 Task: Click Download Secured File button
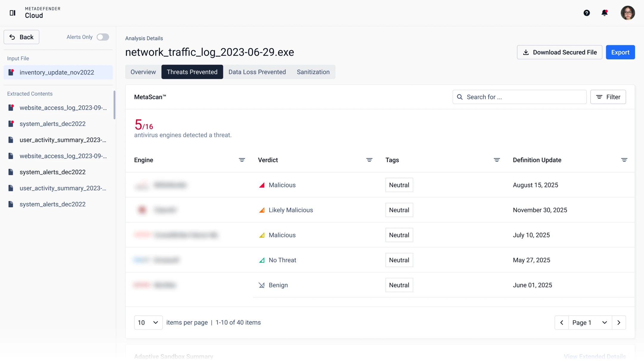(559, 52)
